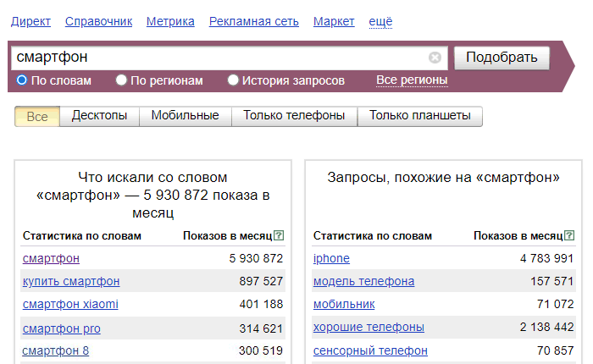Open the 'мобильник' query link
Screen dimensions: 593x364
(344, 304)
